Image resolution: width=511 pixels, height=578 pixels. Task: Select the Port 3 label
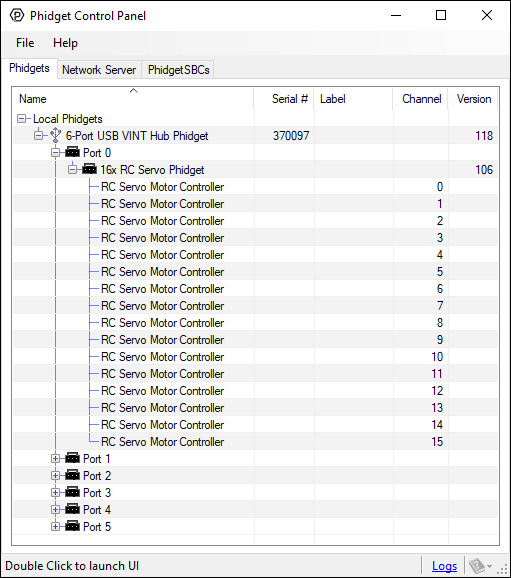[97, 492]
